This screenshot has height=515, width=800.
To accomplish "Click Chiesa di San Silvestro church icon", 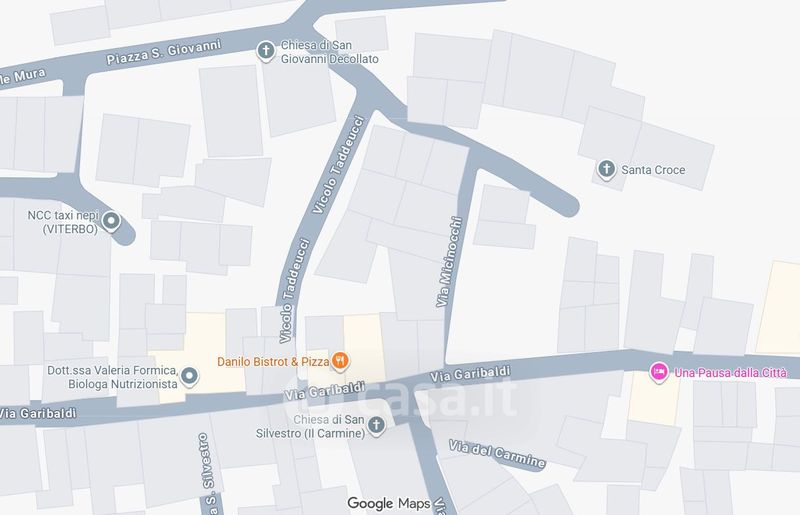I will [x=376, y=426].
